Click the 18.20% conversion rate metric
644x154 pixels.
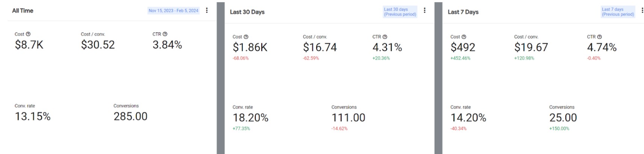pos(250,118)
